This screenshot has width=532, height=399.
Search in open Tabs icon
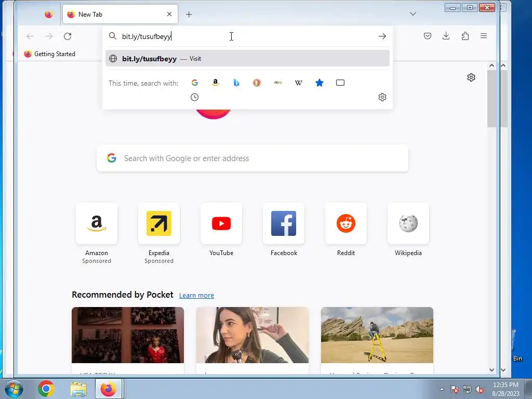pos(340,83)
